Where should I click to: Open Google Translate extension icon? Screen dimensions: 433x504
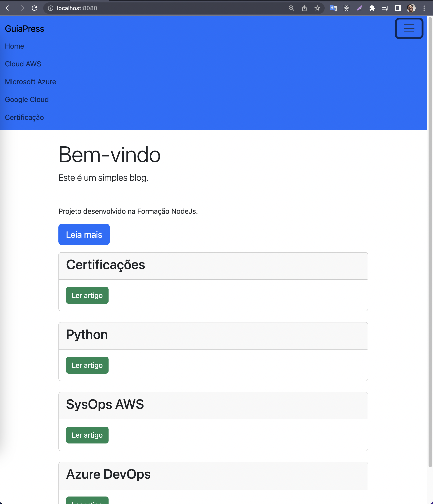pos(333,8)
